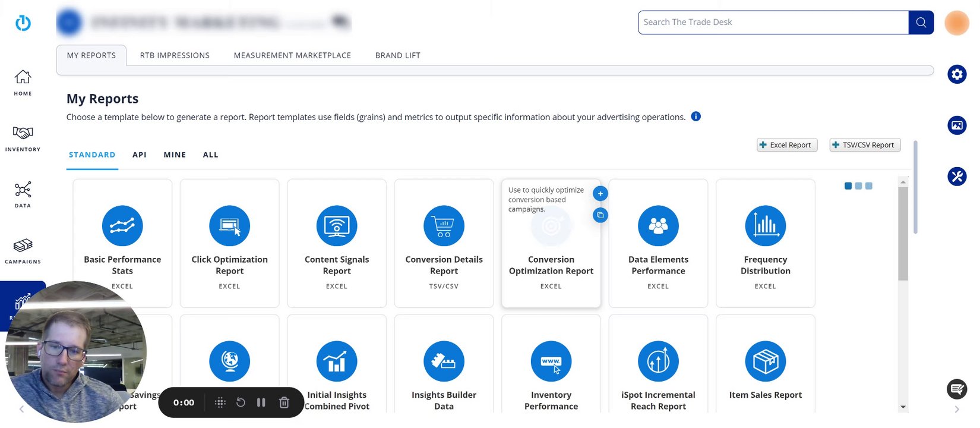The height and width of the screenshot is (428, 980).
Task: Select the globe report icon
Action: [x=229, y=361]
